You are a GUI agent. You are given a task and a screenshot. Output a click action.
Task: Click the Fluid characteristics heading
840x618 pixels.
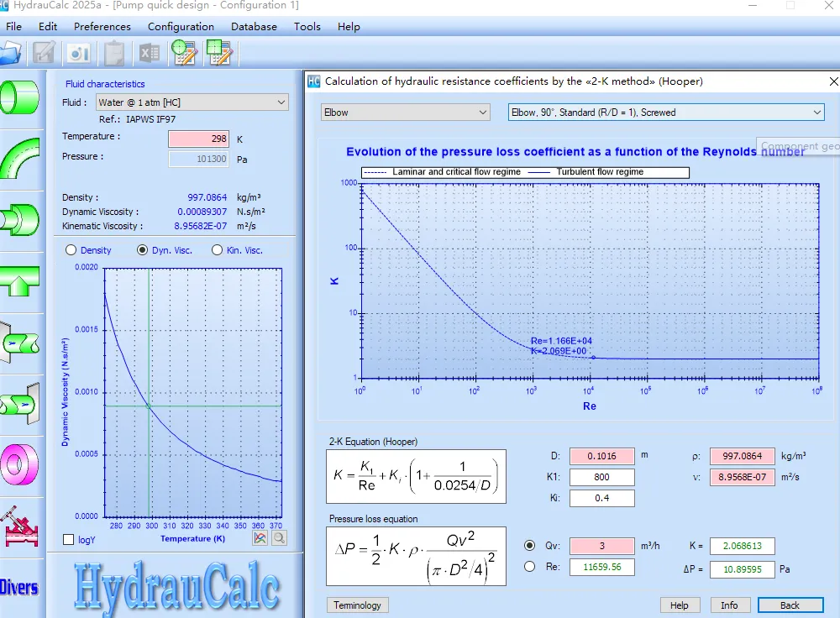105,84
